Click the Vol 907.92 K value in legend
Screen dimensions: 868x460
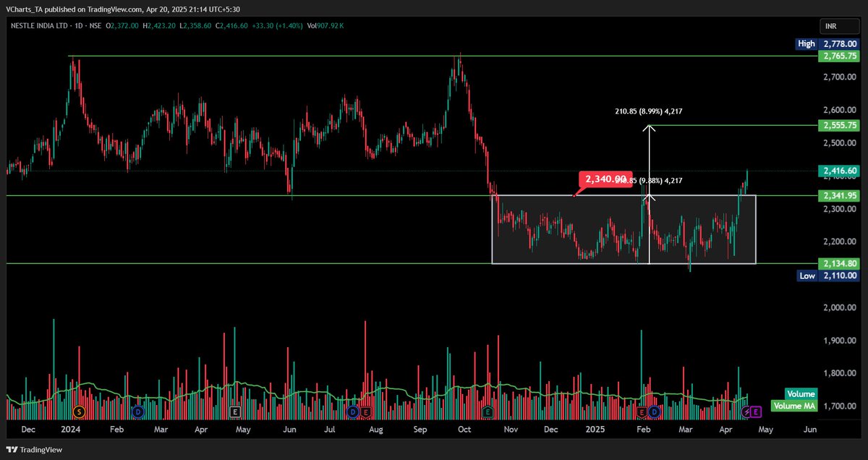click(325, 26)
